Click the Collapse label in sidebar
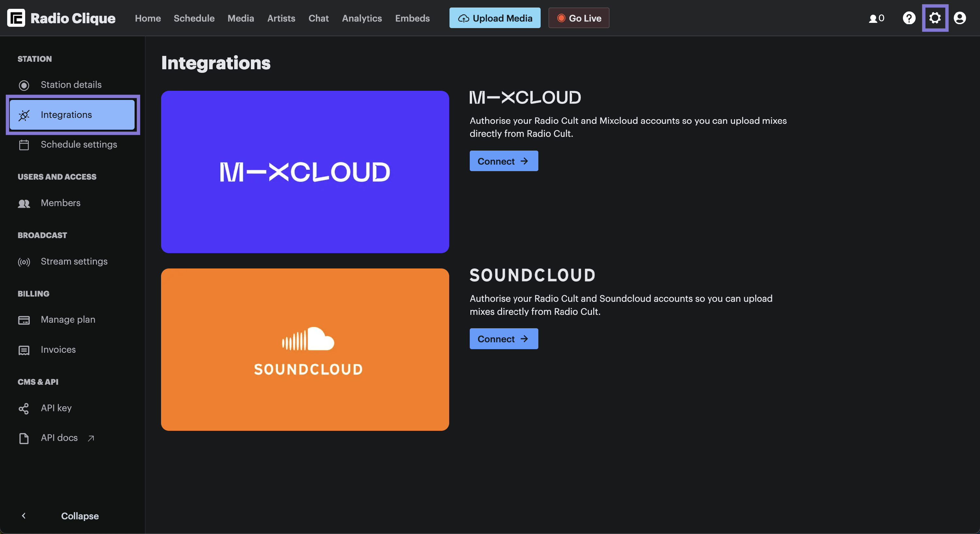 pos(80,516)
